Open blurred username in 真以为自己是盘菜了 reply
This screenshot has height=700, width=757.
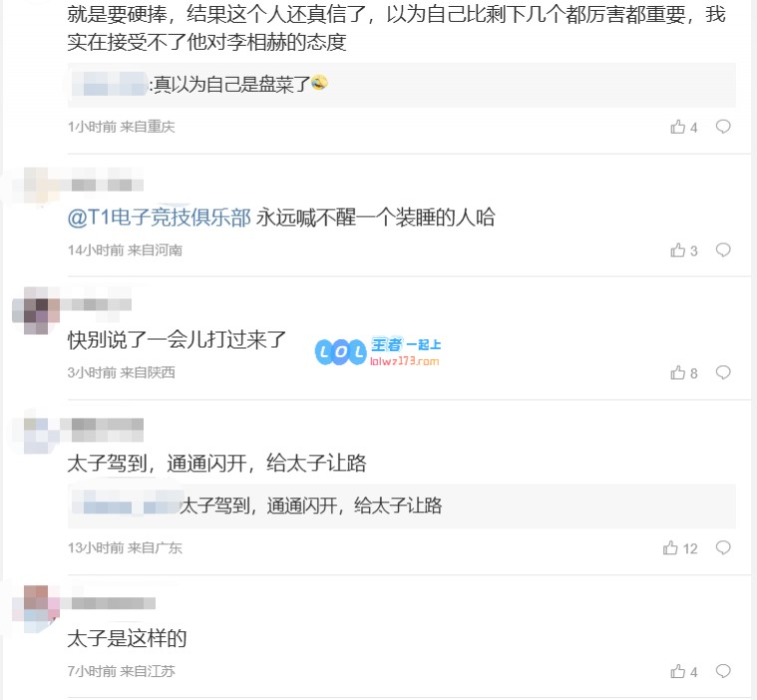[x=110, y=84]
